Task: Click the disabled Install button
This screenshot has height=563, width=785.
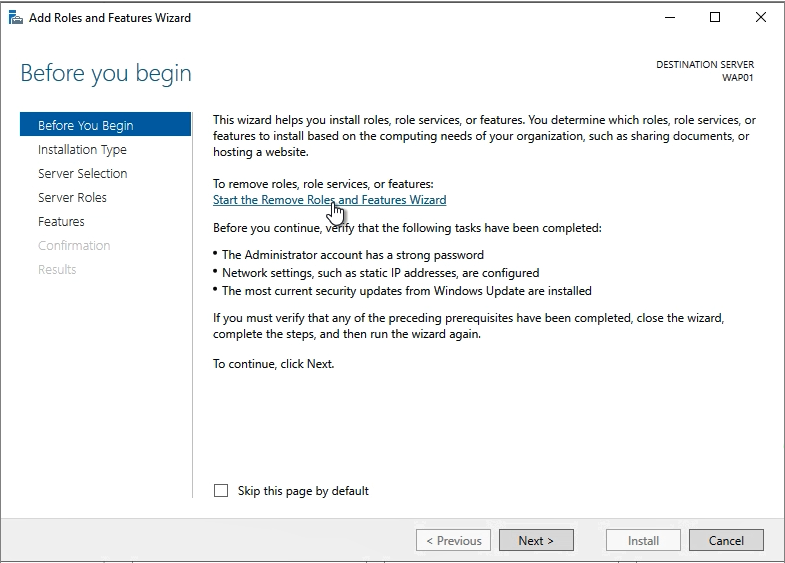Action: click(x=643, y=540)
